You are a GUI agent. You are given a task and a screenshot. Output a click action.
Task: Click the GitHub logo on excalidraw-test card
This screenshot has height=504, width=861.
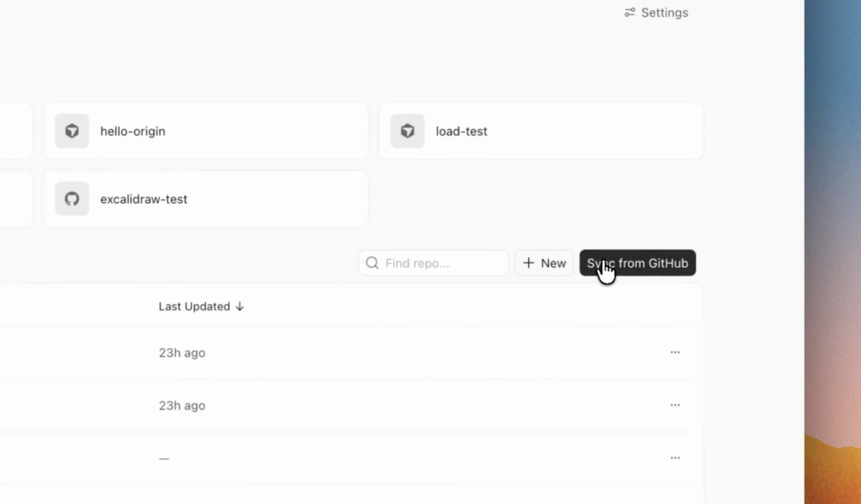coord(72,198)
